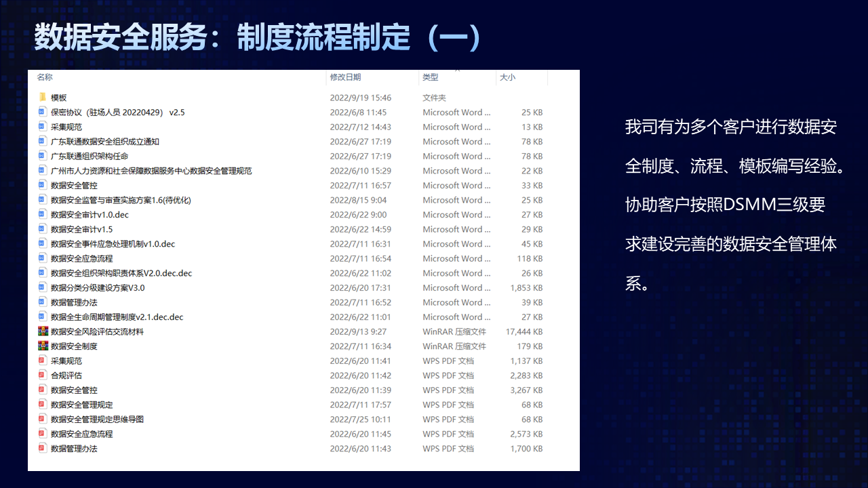
Task: Click the PDF icon for 数据安全管控
Action: pos(42,390)
